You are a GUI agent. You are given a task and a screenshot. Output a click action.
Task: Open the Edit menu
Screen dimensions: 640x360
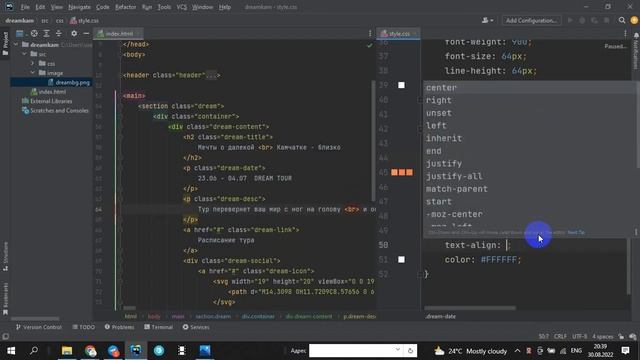[x=40, y=7]
